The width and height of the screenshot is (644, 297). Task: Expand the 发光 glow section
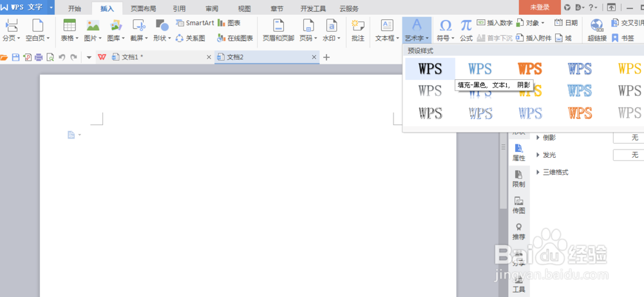pyautogui.click(x=538, y=155)
